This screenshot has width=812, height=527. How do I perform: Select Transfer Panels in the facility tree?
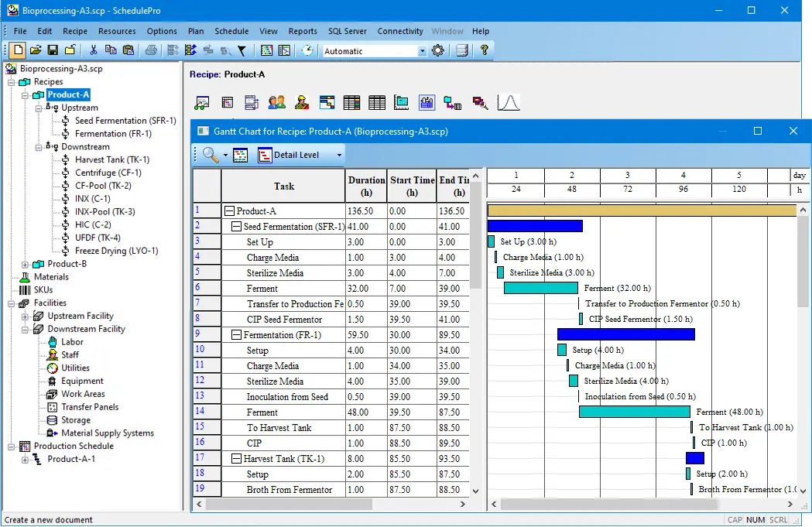pos(90,407)
